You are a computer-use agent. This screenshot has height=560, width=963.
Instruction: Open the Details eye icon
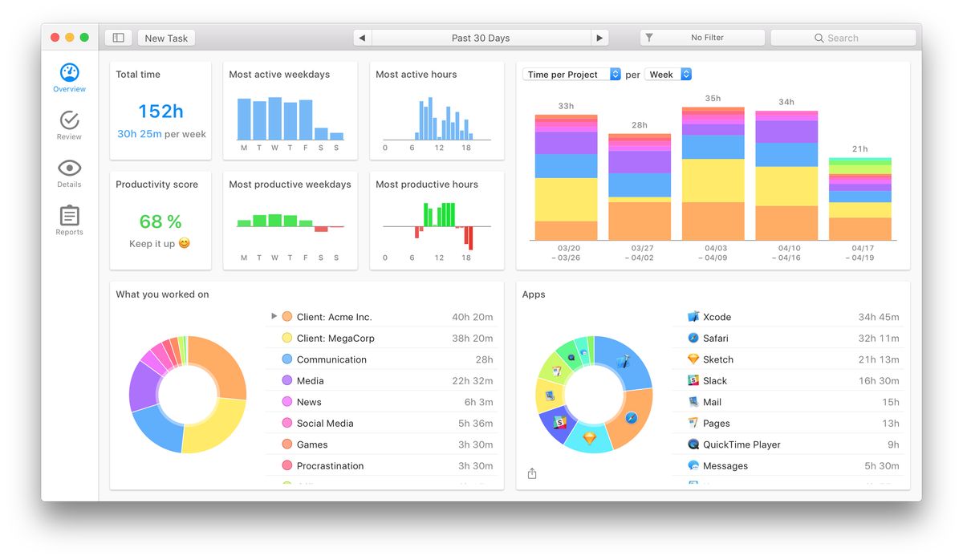(69, 168)
